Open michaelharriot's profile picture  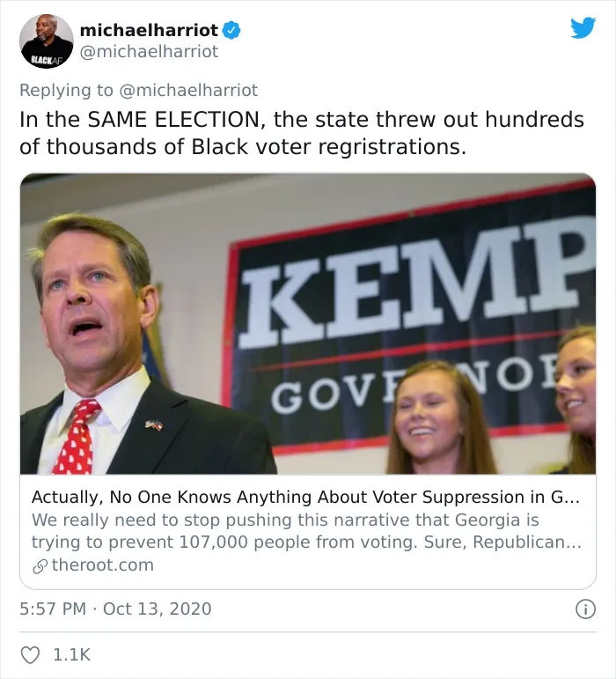(x=47, y=41)
